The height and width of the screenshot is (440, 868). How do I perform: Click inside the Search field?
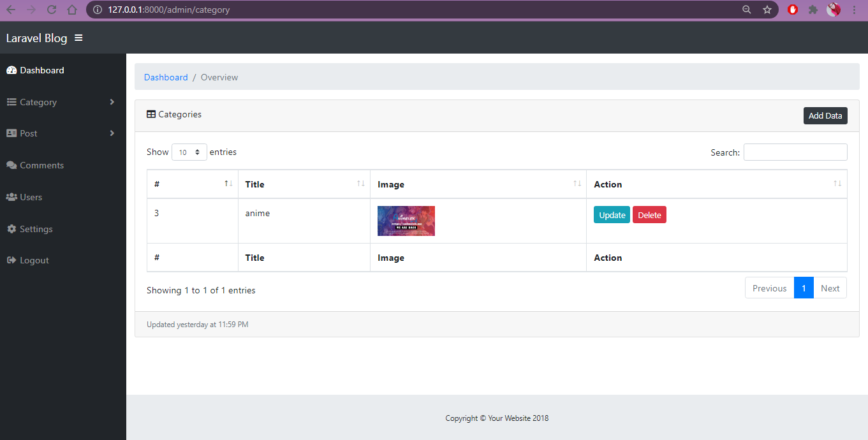click(795, 152)
